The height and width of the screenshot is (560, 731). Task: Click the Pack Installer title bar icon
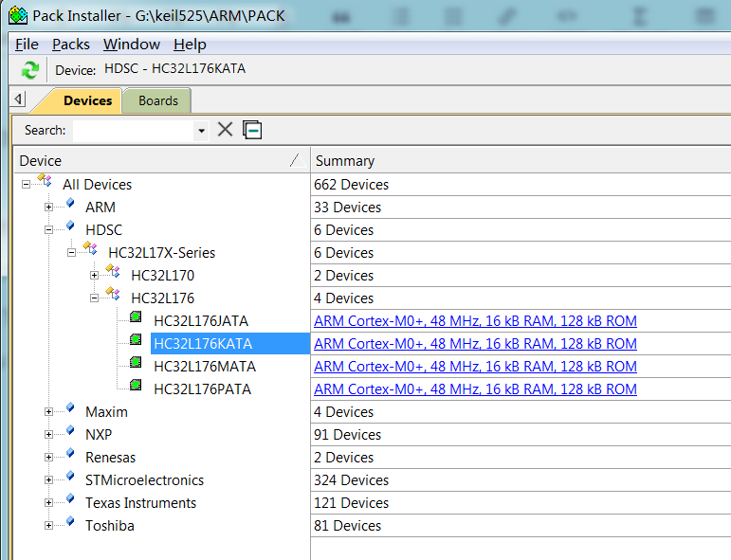coord(18,16)
